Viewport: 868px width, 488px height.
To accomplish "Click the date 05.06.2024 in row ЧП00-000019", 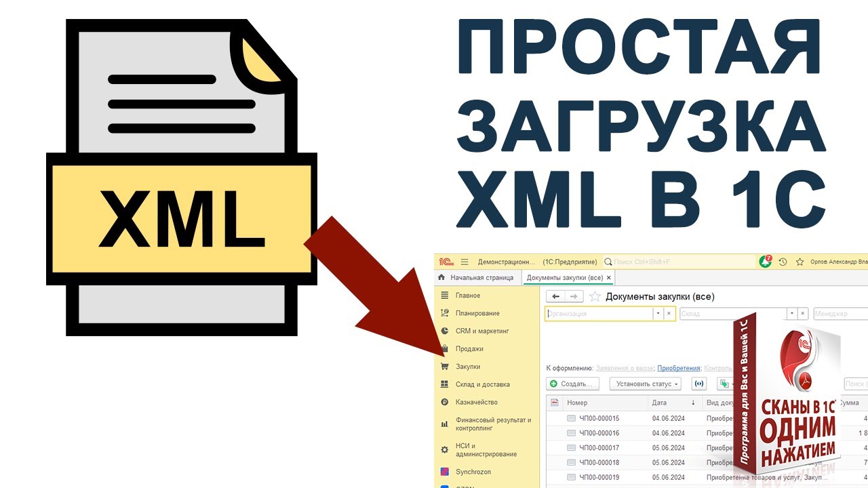I will (668, 478).
